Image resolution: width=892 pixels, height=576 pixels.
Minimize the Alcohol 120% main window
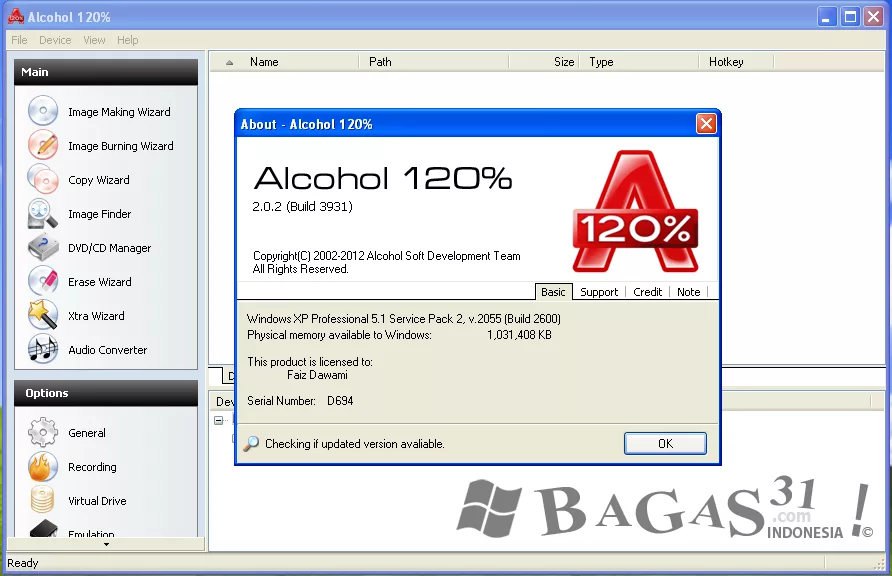point(827,16)
